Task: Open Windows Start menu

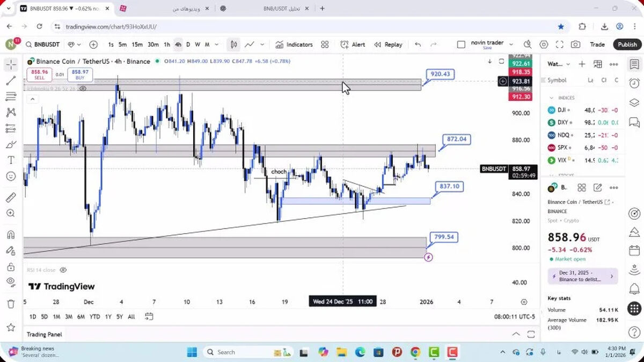Action: tap(192, 352)
